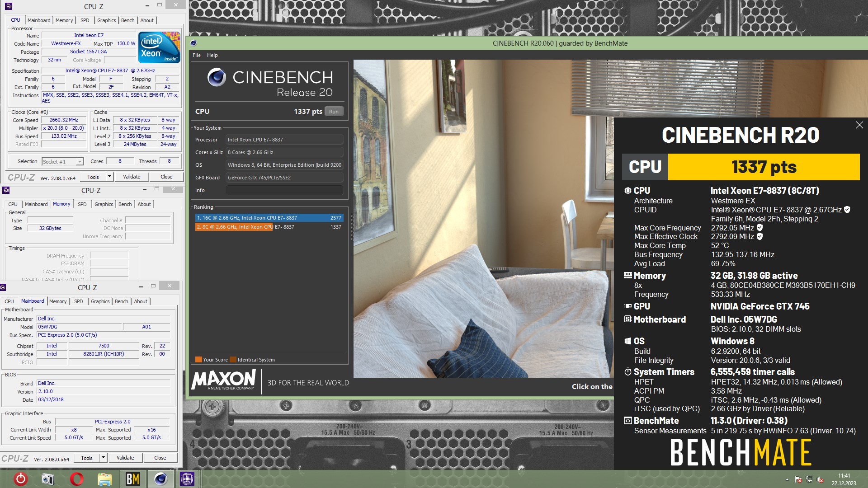Screen dimensions: 868x488
Task: Click the Identical System legend swatch
Action: point(233,360)
